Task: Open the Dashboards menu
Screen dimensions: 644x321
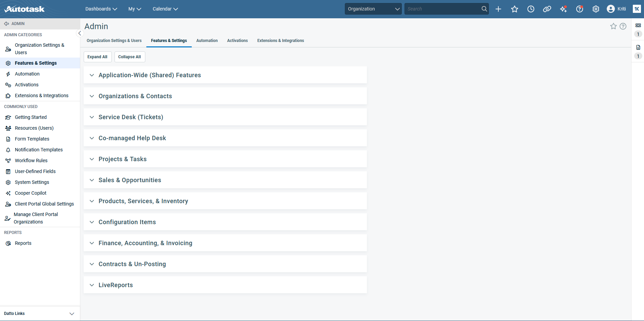Action: click(x=101, y=9)
